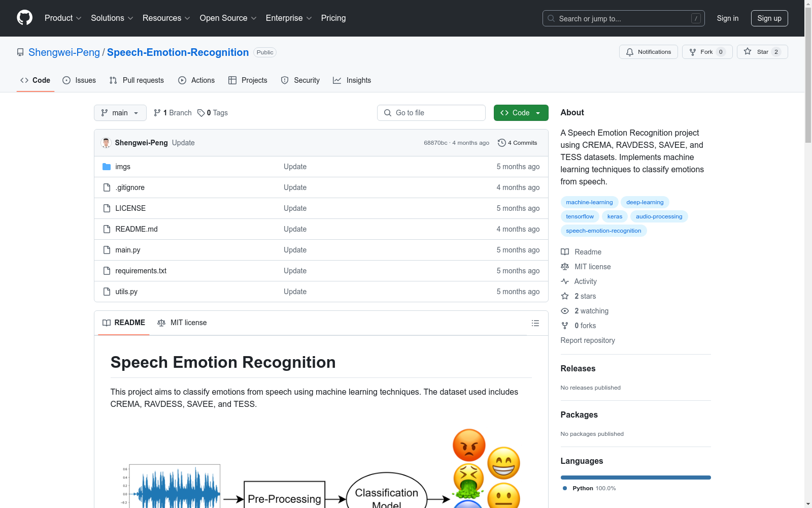Click the tags icon showing 0 Tags
Screen dimensions: 812x508
point(201,113)
